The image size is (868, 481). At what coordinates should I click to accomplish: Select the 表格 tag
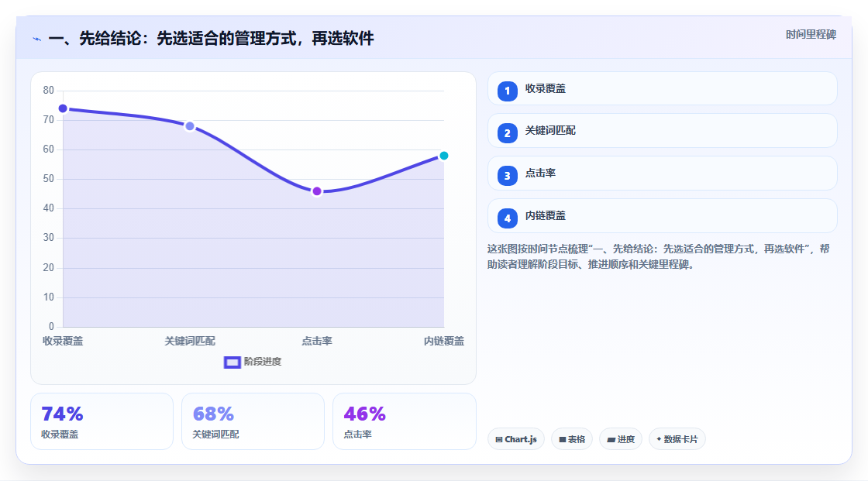coord(572,439)
